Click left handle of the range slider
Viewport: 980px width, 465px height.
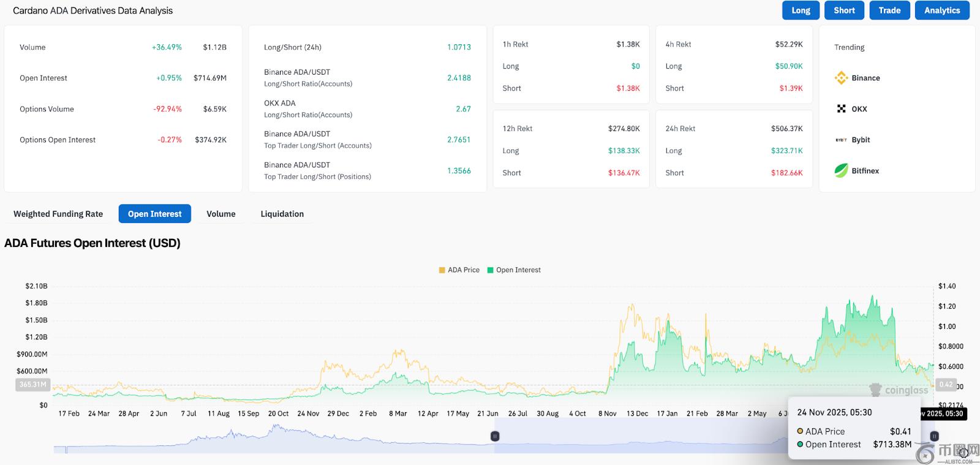495,436
